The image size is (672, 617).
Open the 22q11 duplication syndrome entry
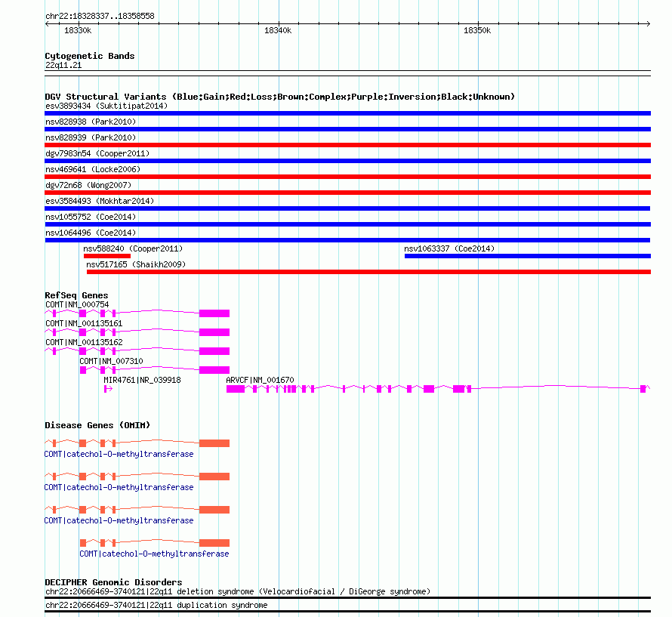coord(156,606)
